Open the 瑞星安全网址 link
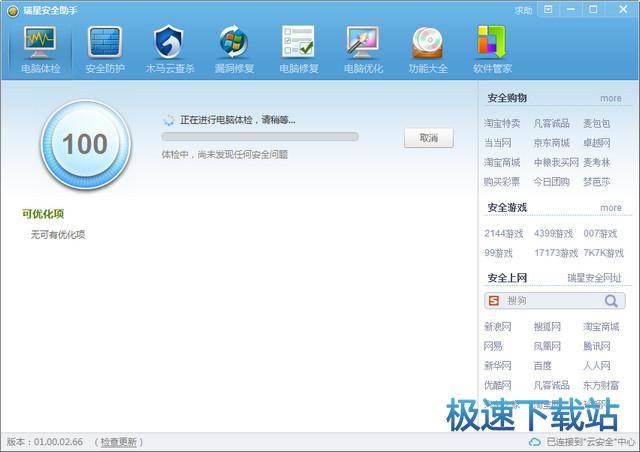640x452 pixels. 594,278
